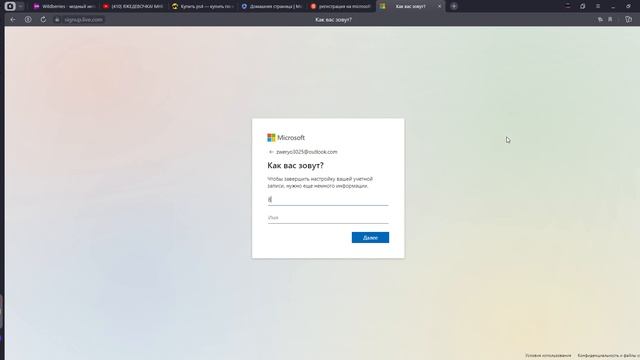Click the signup.live.com address text
The height and width of the screenshot is (360, 640).
[x=83, y=20]
